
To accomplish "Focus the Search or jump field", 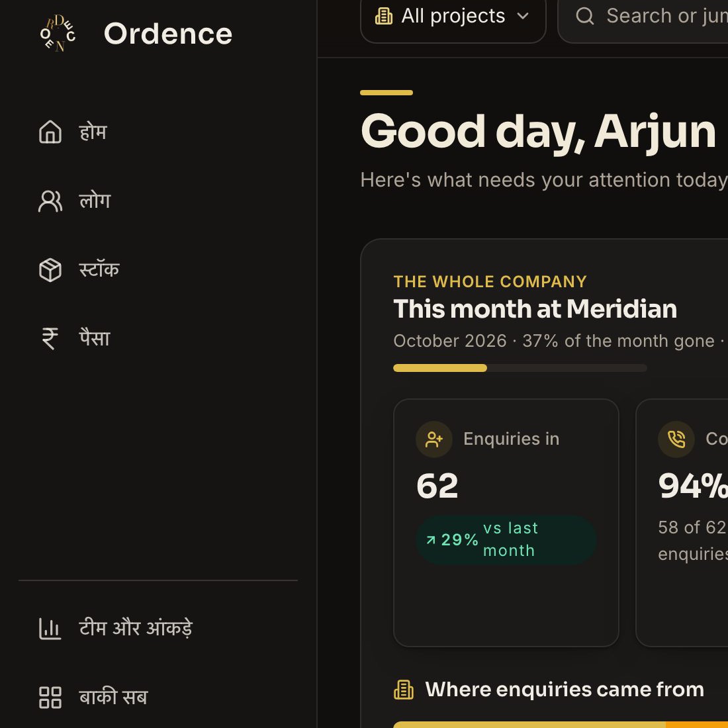I will point(643,19).
